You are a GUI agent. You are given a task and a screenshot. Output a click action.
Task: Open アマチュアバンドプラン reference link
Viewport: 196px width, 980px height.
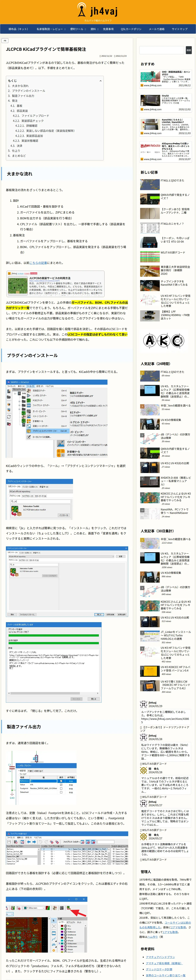(160, 957)
